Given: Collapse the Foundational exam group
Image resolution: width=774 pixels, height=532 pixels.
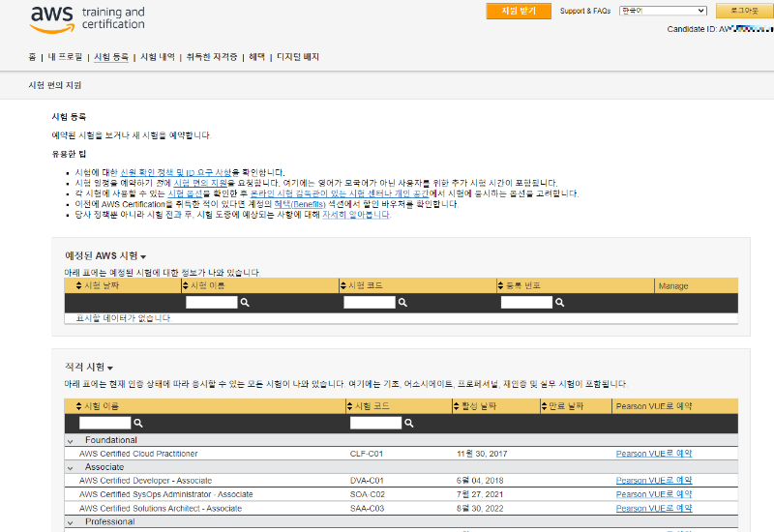Looking at the screenshot, I should pyautogui.click(x=70, y=441).
